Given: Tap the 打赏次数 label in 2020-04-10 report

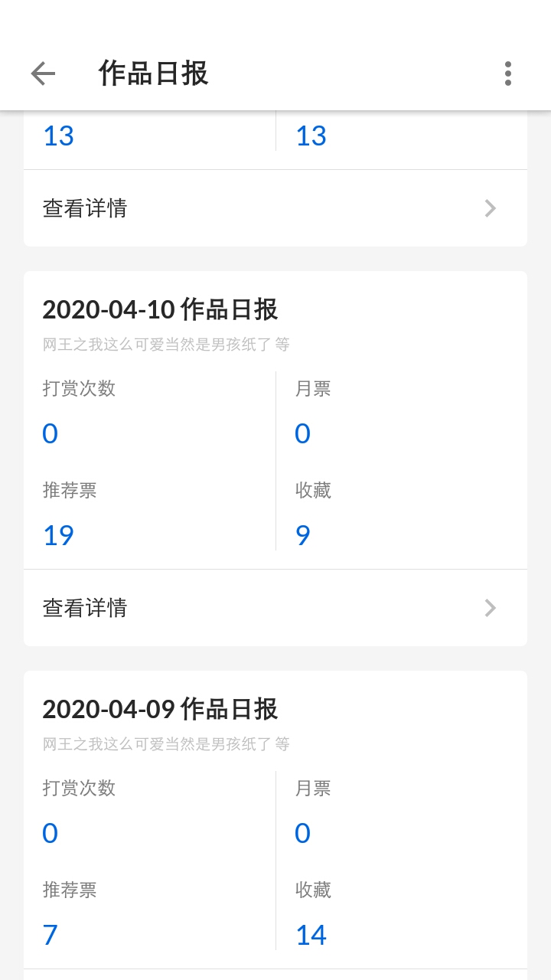Looking at the screenshot, I should click(79, 388).
